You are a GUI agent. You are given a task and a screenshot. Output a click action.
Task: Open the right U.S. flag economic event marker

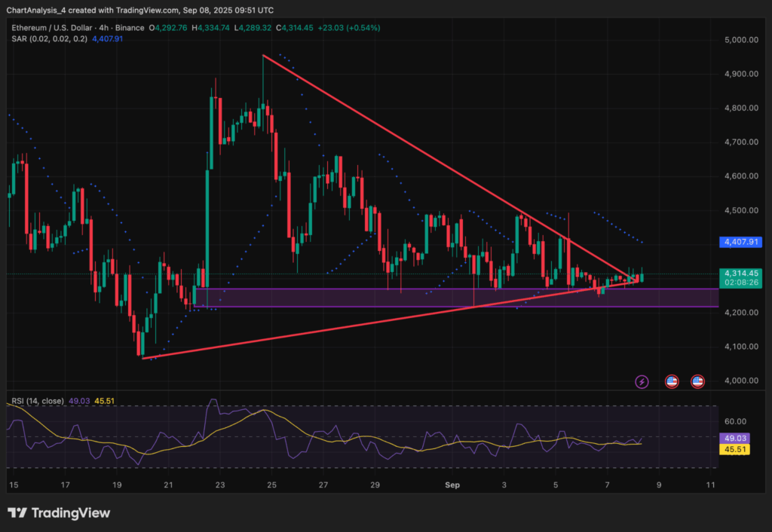point(697,381)
